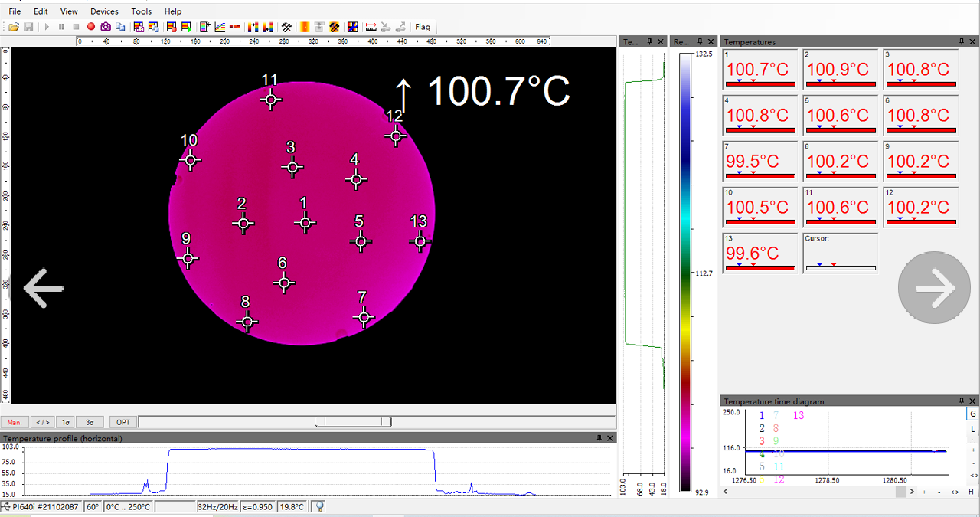980x517 pixels.
Task: Pin the Temperatures panel
Action: (x=962, y=42)
